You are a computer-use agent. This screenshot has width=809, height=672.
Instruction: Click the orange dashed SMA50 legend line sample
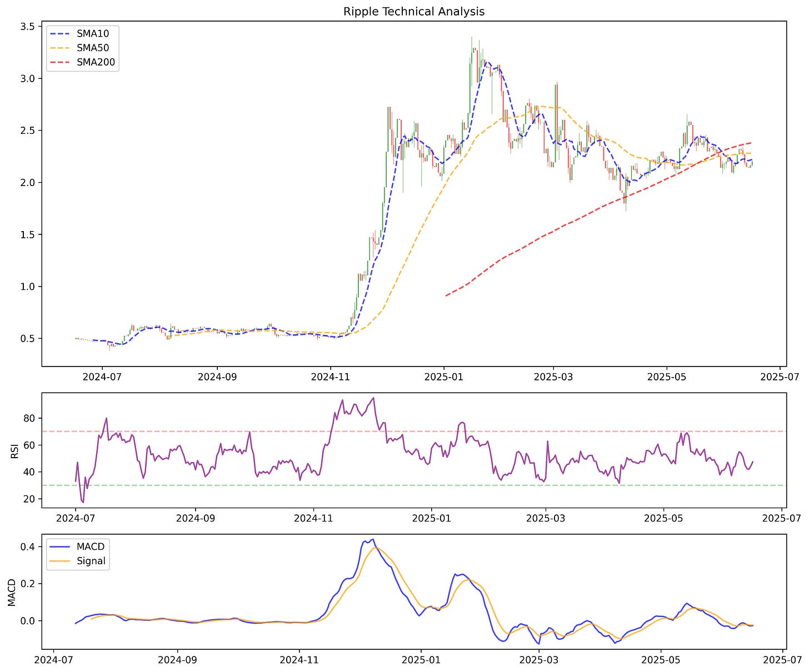click(61, 48)
